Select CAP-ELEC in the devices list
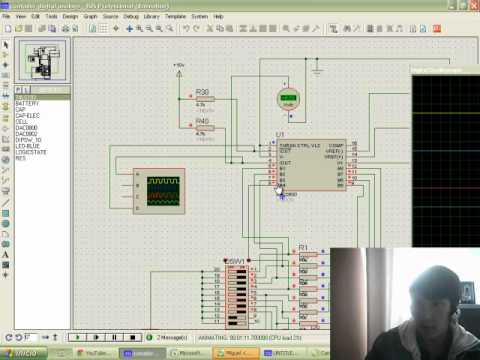This screenshot has width=480, height=360. coord(27,116)
